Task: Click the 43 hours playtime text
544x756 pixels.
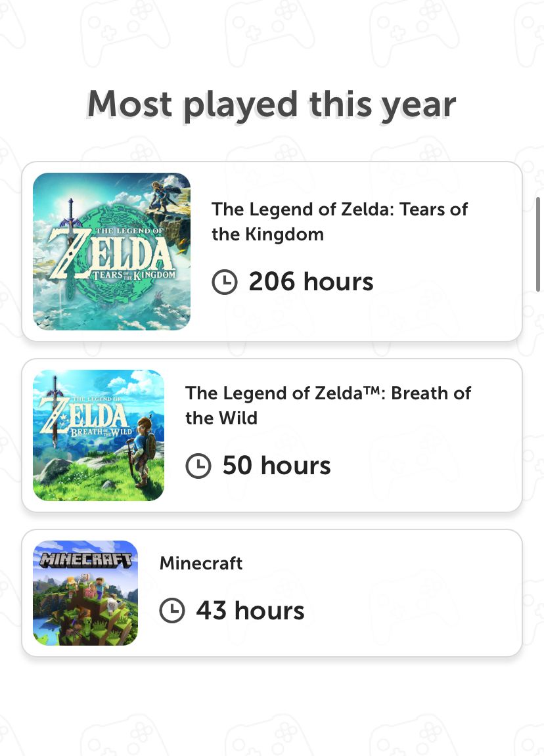Action: point(250,611)
